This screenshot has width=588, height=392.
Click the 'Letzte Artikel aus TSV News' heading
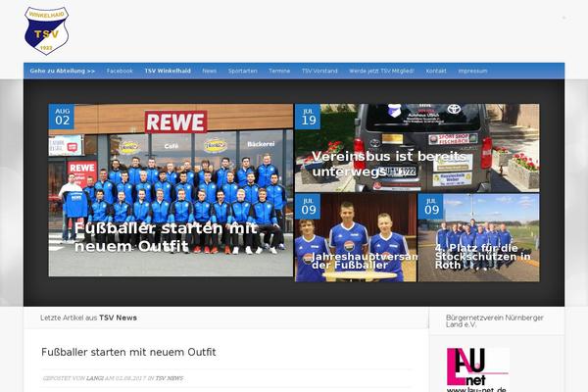click(x=88, y=318)
